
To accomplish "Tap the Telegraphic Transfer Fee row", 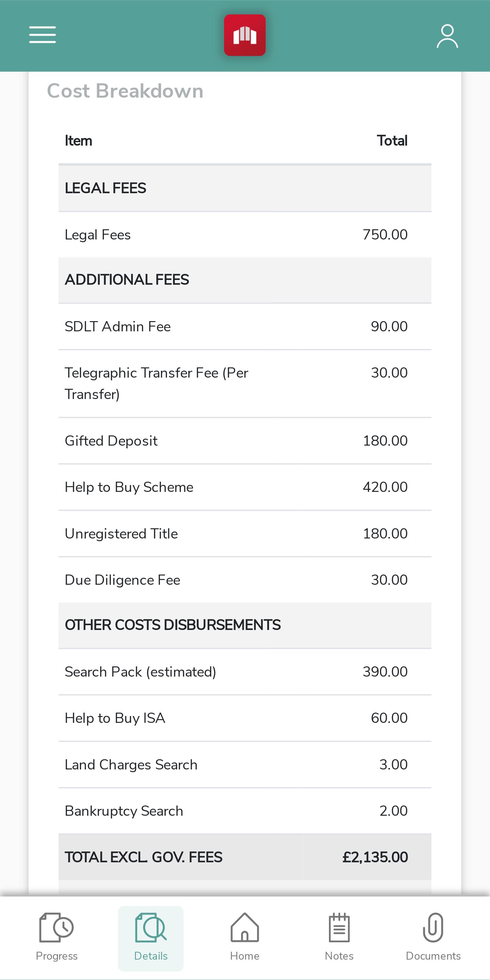I will click(245, 383).
